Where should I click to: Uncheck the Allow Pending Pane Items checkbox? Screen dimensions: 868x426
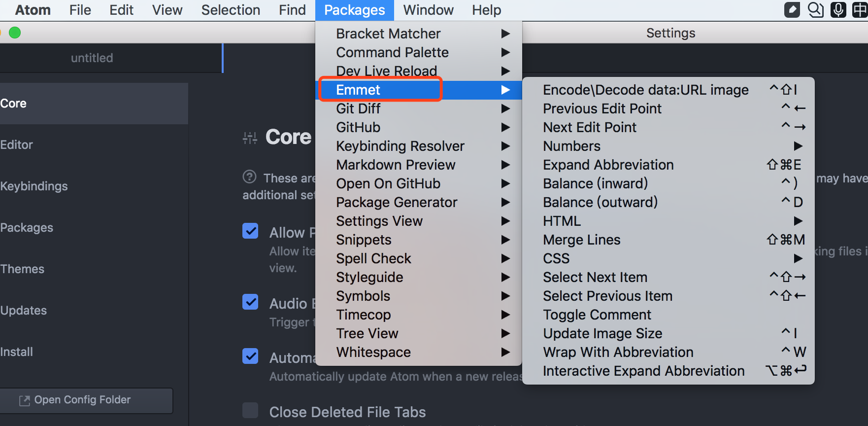250,231
